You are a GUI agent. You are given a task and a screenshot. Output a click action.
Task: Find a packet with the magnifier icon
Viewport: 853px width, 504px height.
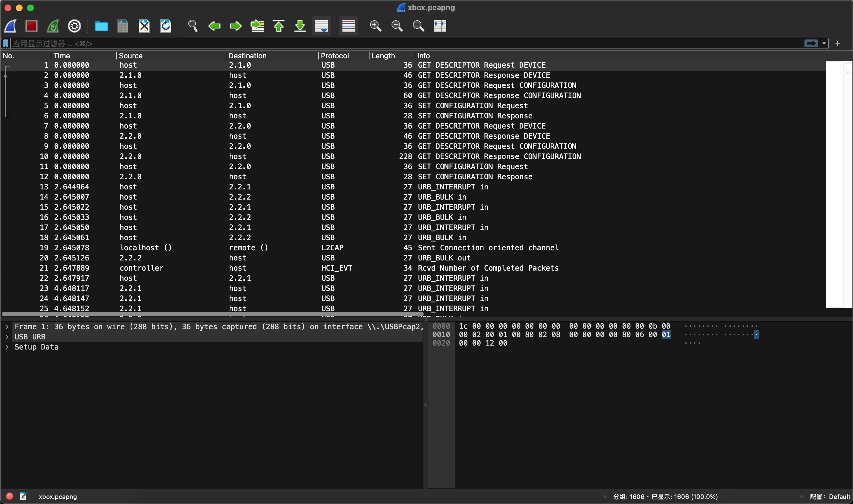(x=193, y=26)
